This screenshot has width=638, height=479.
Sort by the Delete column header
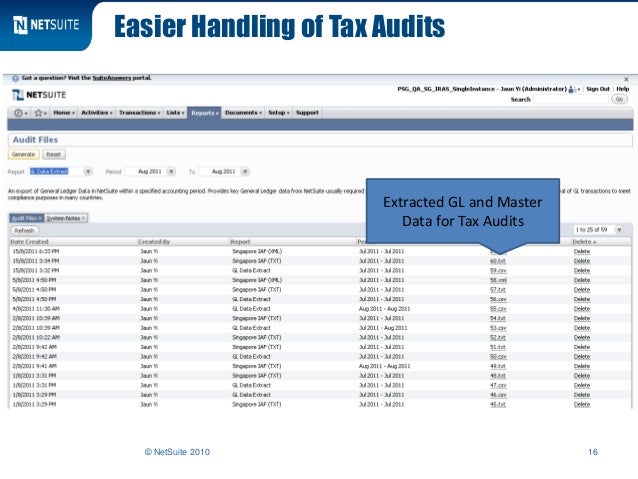tap(584, 242)
